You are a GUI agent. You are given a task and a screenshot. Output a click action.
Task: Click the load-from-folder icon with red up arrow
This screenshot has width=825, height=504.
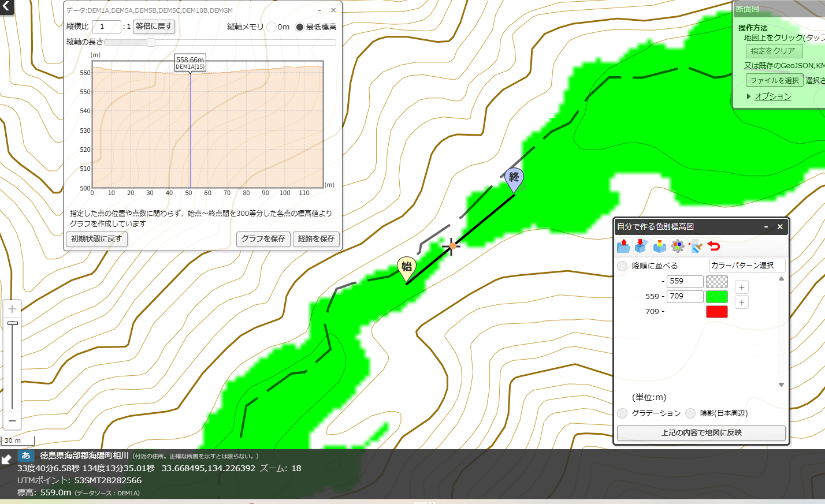(x=623, y=247)
